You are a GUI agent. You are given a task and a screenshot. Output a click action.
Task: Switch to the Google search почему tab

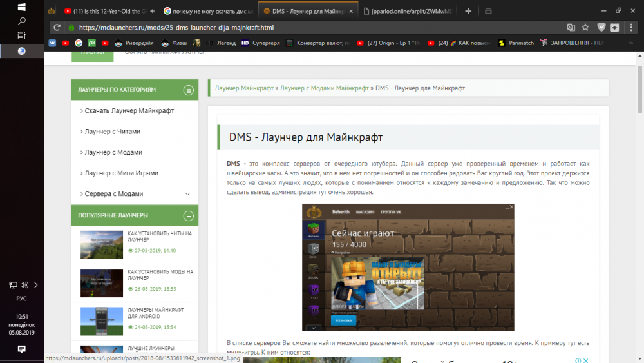208,11
